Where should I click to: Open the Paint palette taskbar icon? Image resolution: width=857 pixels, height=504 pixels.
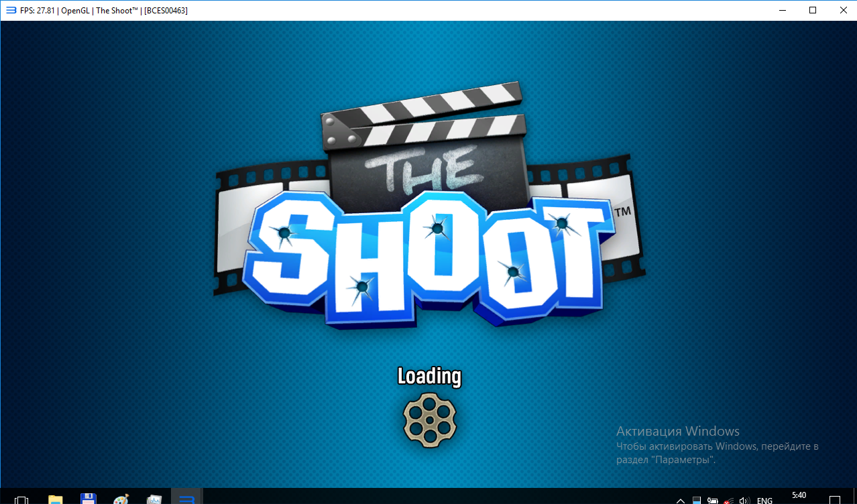point(121,499)
